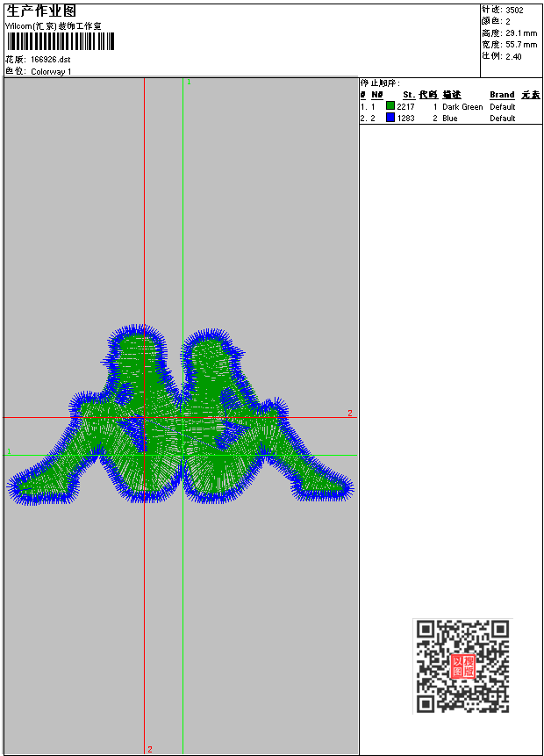Screen dimensions: 544x756
Task: Click the 'St.' column header
Action: [x=409, y=95]
